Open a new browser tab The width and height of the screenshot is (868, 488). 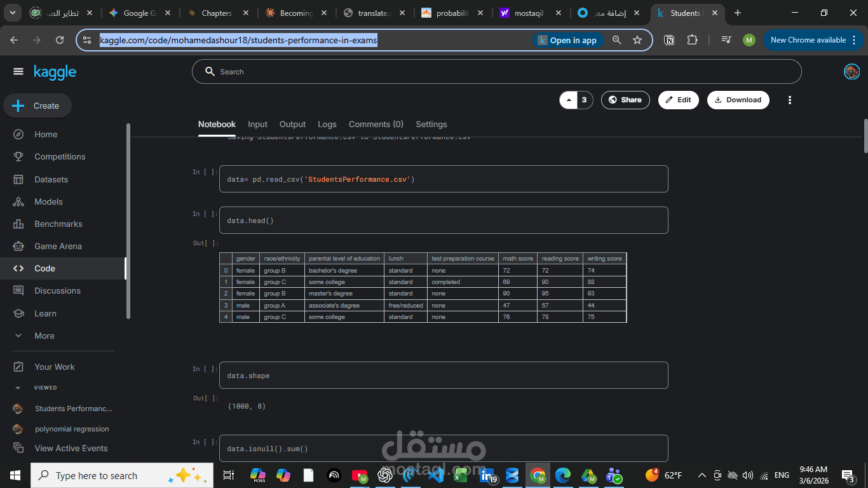(x=738, y=13)
